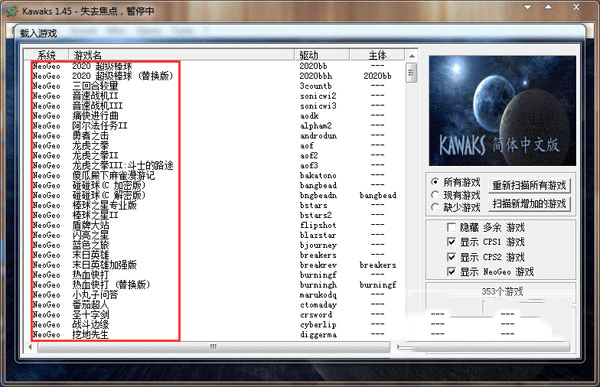600x387 pixels.
Task: Select the 缺少游戏 radio button
Action: tap(435, 207)
